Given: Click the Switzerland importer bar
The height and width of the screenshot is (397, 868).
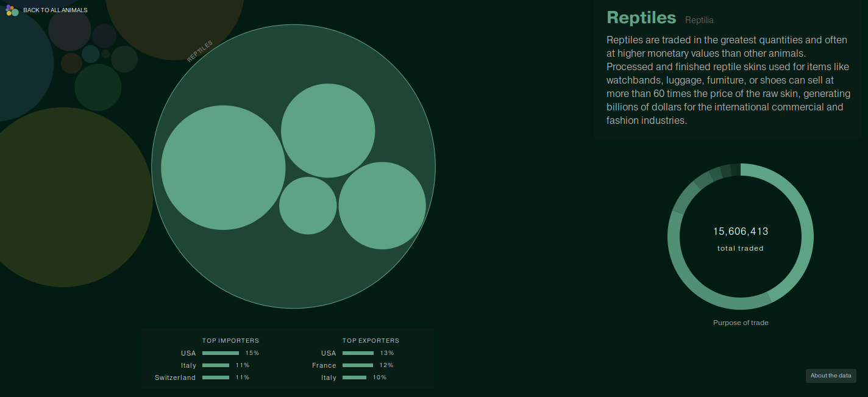Looking at the screenshot, I should pos(216,377).
